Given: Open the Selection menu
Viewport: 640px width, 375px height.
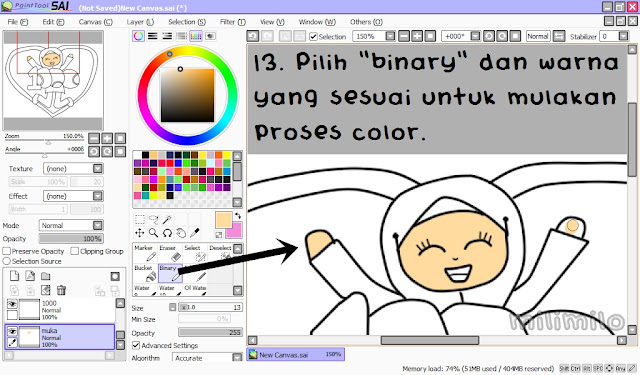Looking at the screenshot, I should [x=187, y=22].
